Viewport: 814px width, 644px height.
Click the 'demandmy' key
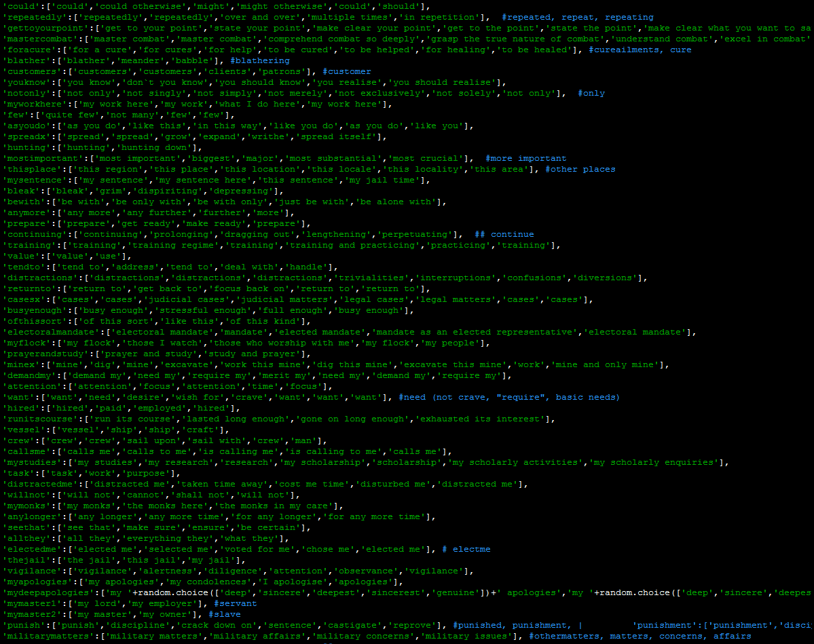[29, 376]
